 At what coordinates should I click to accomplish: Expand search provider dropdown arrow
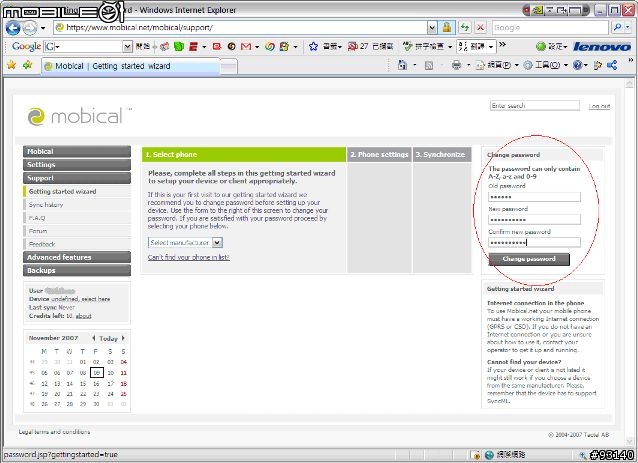[628, 27]
